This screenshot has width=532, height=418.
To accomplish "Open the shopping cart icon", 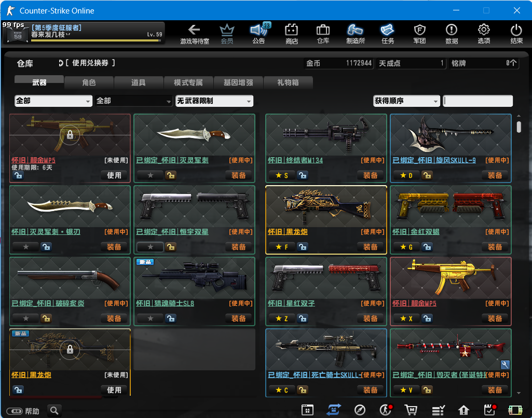I will tap(411, 410).
